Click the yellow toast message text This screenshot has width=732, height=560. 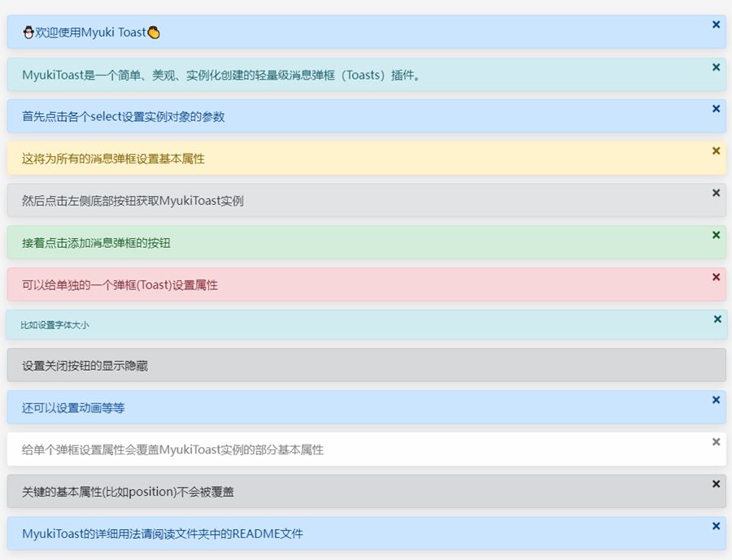[113, 158]
